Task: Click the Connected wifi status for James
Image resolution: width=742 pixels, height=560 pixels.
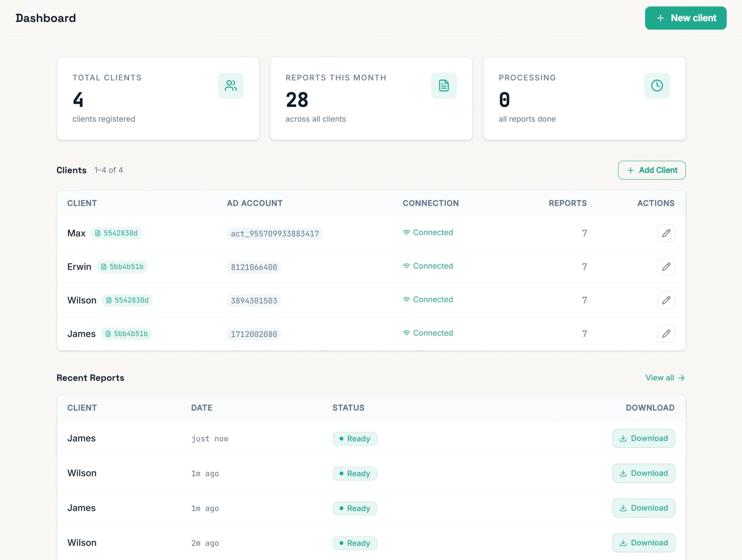Action: coord(428,333)
